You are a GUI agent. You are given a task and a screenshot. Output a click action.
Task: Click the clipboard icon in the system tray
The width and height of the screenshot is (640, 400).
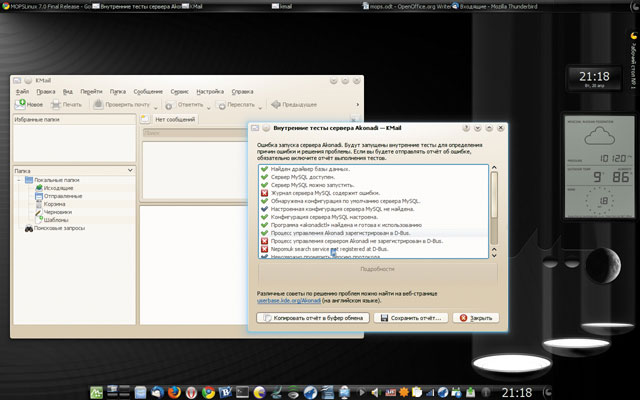point(417,392)
